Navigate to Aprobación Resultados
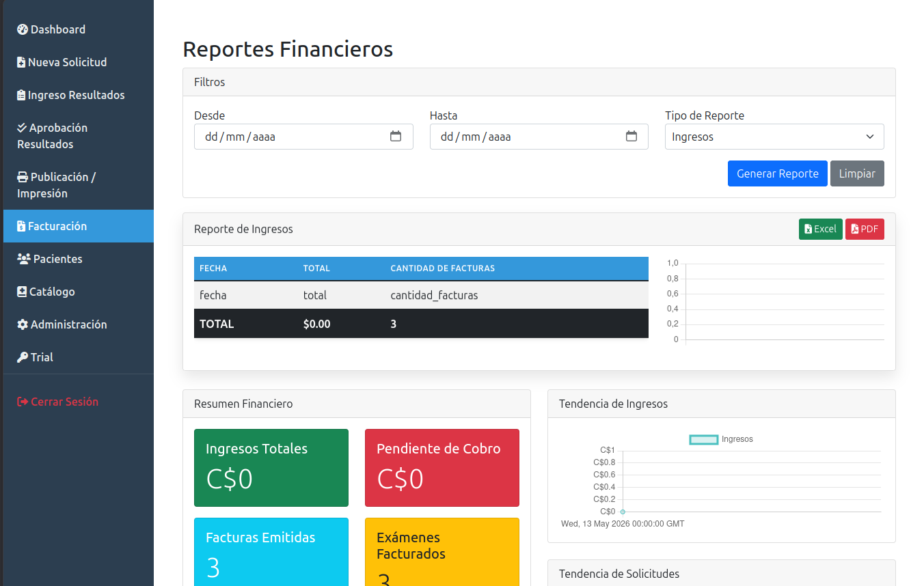This screenshot has width=924, height=586. (79, 136)
